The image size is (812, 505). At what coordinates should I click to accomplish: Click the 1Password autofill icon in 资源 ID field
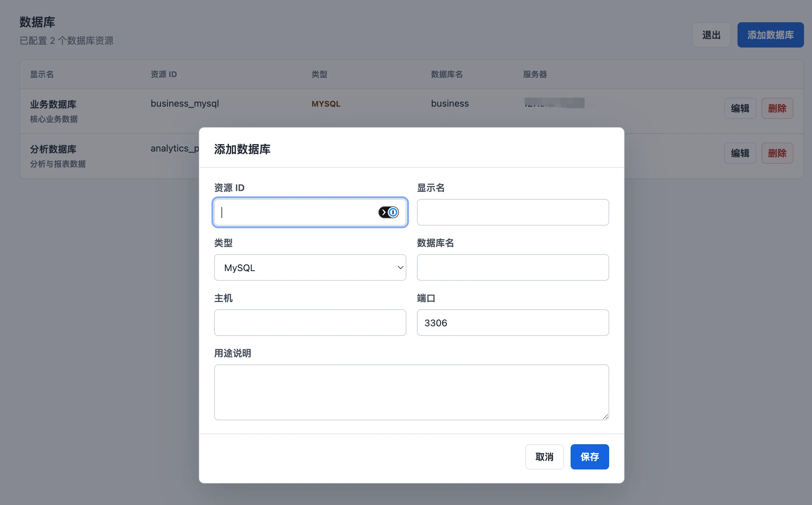pyautogui.click(x=388, y=212)
